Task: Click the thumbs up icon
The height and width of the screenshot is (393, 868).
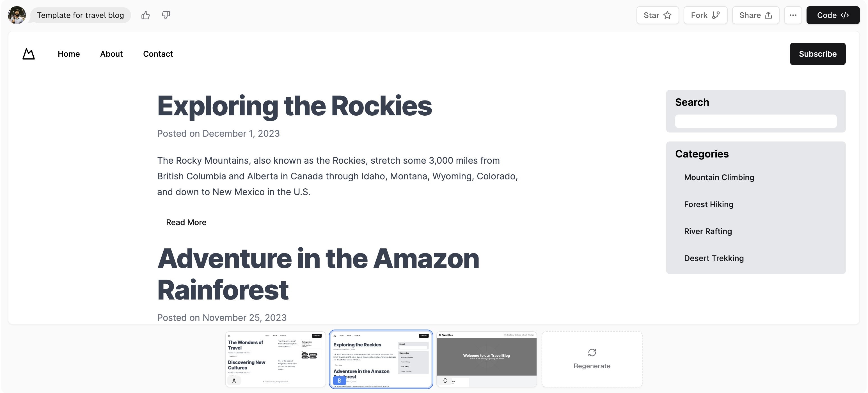Action: click(146, 15)
